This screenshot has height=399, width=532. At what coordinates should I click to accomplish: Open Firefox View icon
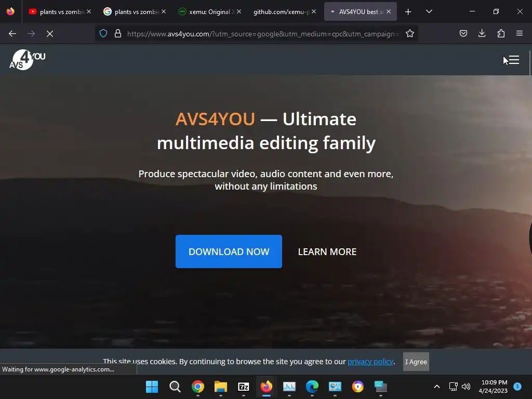pos(10,11)
